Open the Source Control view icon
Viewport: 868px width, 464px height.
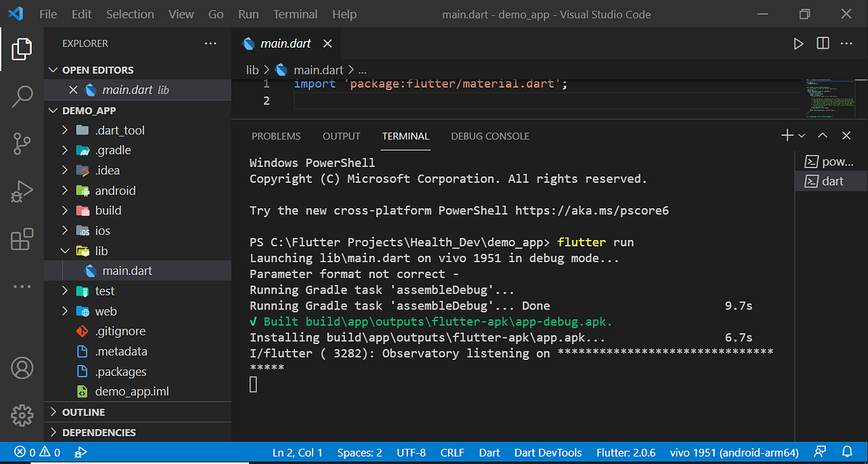pos(22,144)
